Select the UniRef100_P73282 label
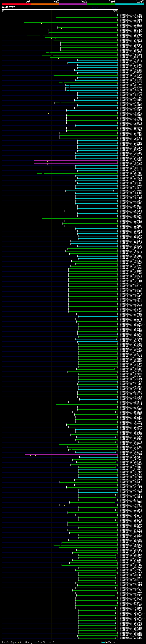The image size is (146, 644). 131,203
